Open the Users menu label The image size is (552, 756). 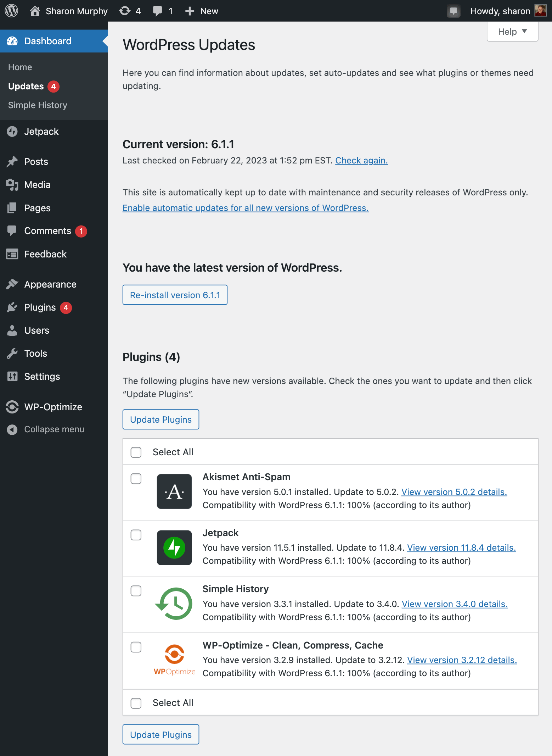pos(37,330)
